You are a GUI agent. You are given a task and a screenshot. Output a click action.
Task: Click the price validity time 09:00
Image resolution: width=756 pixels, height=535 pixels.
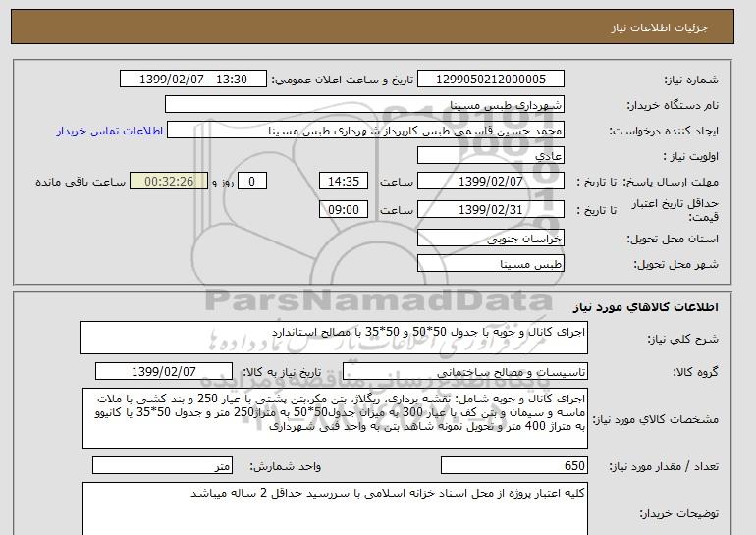[x=344, y=210]
